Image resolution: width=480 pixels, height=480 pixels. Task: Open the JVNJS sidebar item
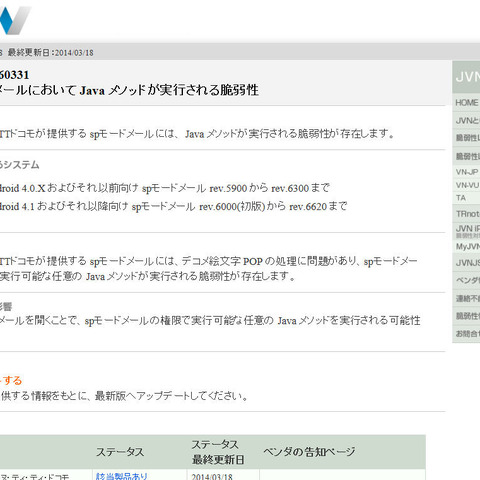(467, 263)
